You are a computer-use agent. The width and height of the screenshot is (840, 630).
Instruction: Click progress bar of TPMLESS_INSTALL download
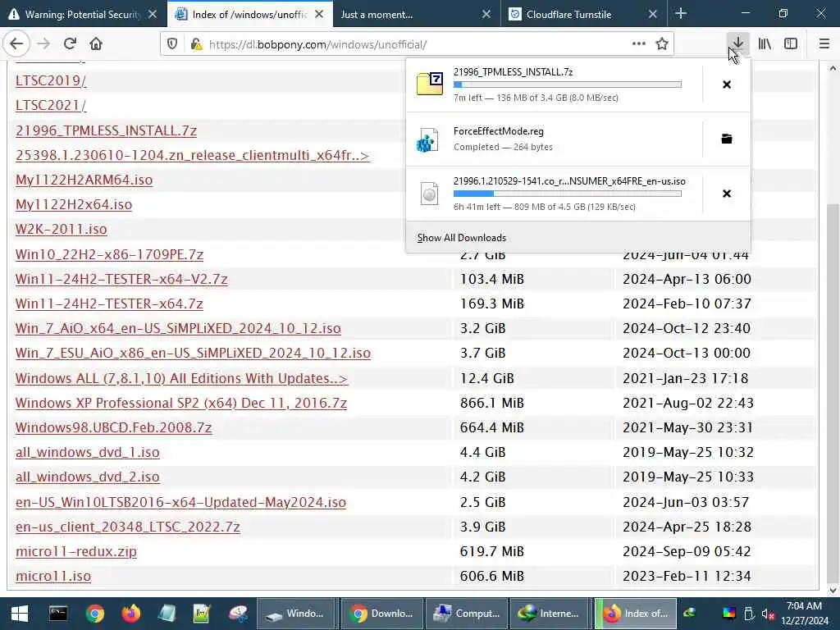(568, 84)
